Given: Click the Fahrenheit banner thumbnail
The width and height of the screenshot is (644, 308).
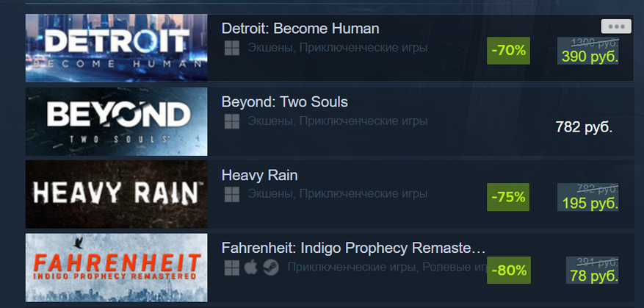Looking at the screenshot, I should 116,268.
